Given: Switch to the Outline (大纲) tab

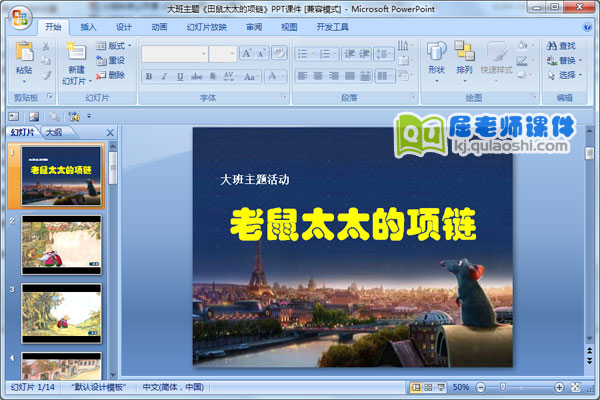Looking at the screenshot, I should point(53,132).
